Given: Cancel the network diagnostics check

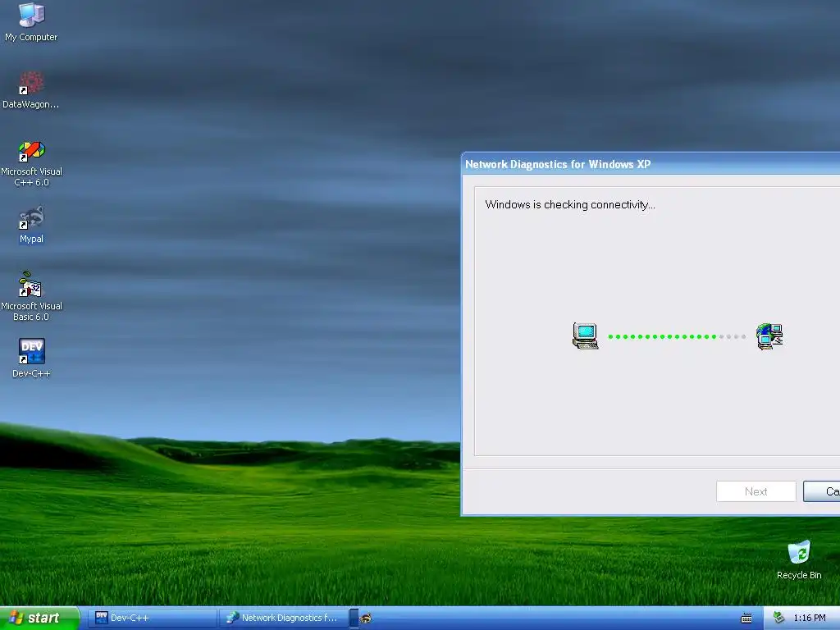Looking at the screenshot, I should pos(821,491).
